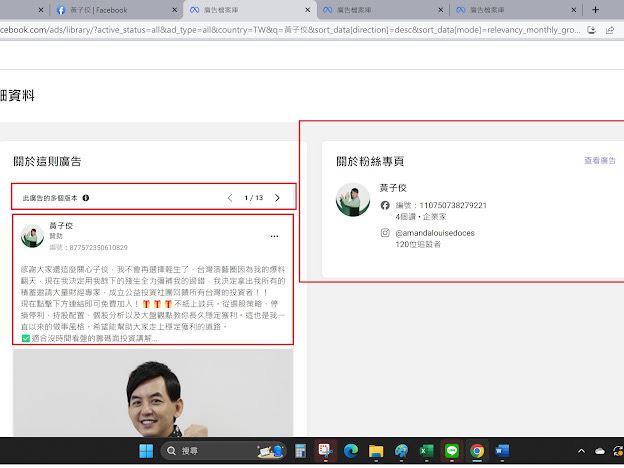Click 黃子佼 page profile picture

[x=352, y=200]
